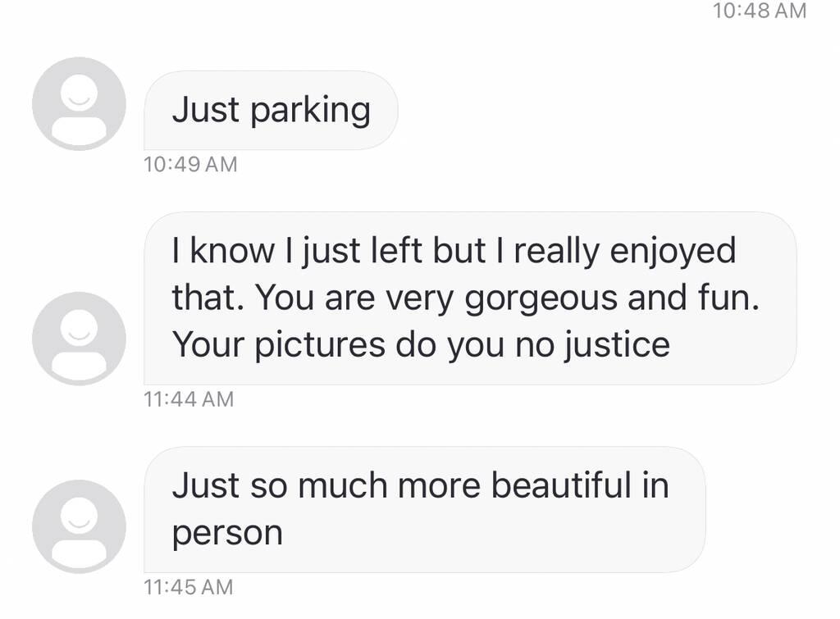The width and height of the screenshot is (840, 619).
Task: Click the word "person" in last message
Action: point(227,533)
